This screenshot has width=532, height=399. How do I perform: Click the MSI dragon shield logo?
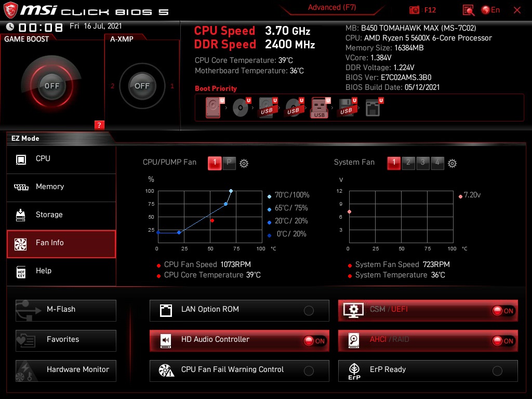pyautogui.click(x=10, y=10)
